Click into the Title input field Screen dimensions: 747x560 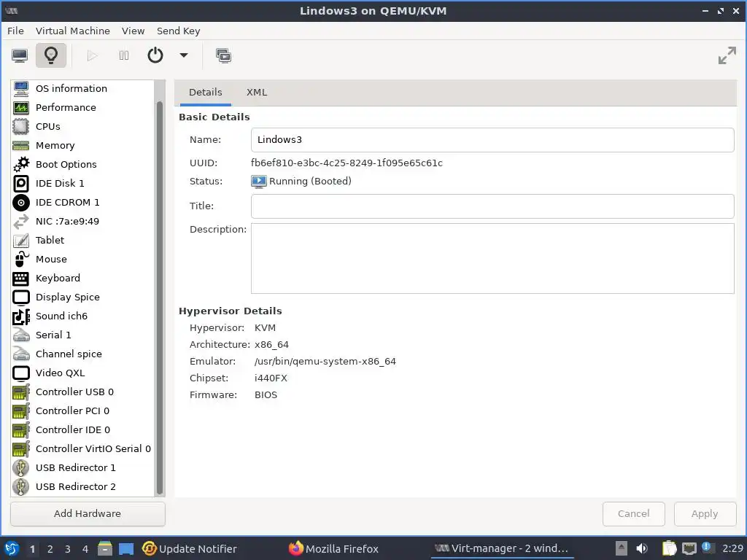492,206
